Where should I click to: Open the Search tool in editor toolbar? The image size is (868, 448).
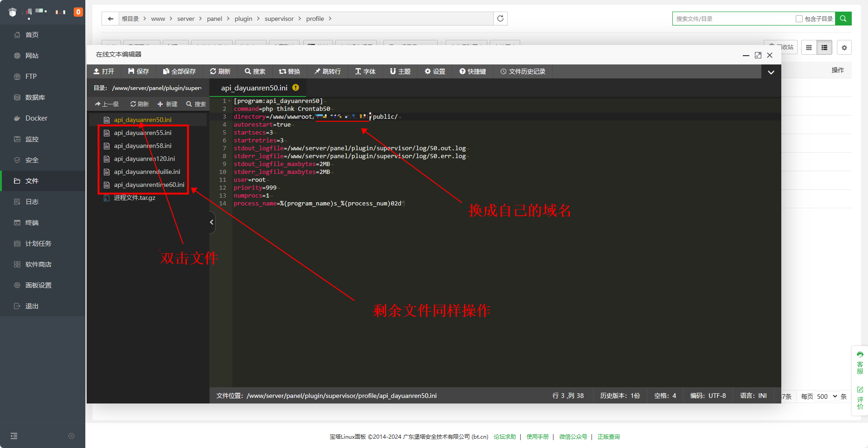pyautogui.click(x=255, y=71)
